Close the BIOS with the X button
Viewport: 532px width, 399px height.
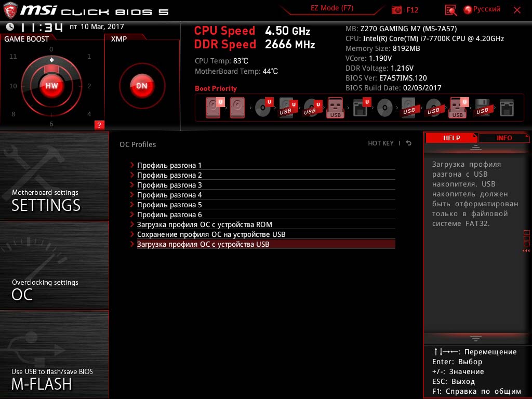(x=517, y=10)
